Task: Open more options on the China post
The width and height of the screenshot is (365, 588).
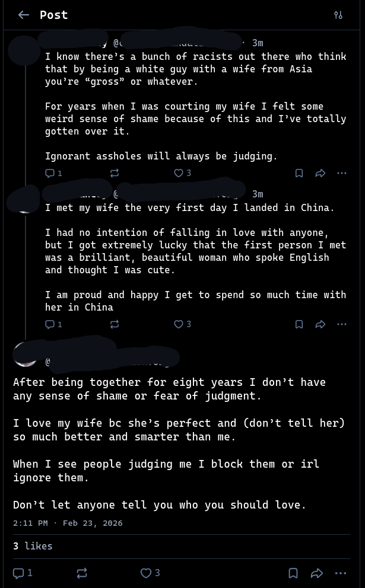Action: (341, 324)
